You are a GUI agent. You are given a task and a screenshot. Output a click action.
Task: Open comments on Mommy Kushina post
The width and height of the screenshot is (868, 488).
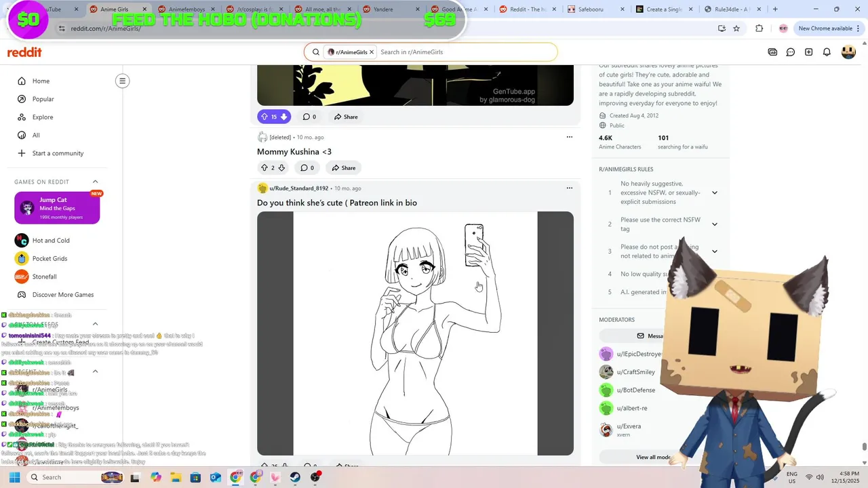click(307, 167)
